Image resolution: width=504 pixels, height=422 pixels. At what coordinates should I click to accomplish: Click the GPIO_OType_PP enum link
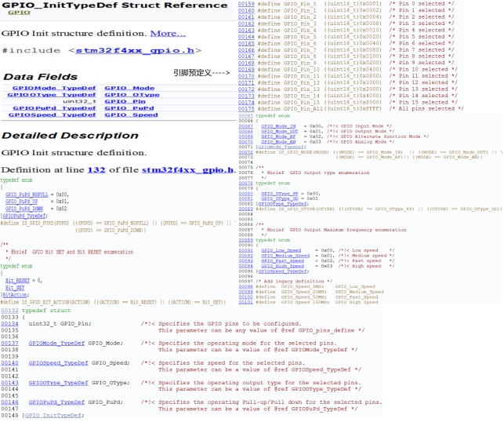coord(280,194)
